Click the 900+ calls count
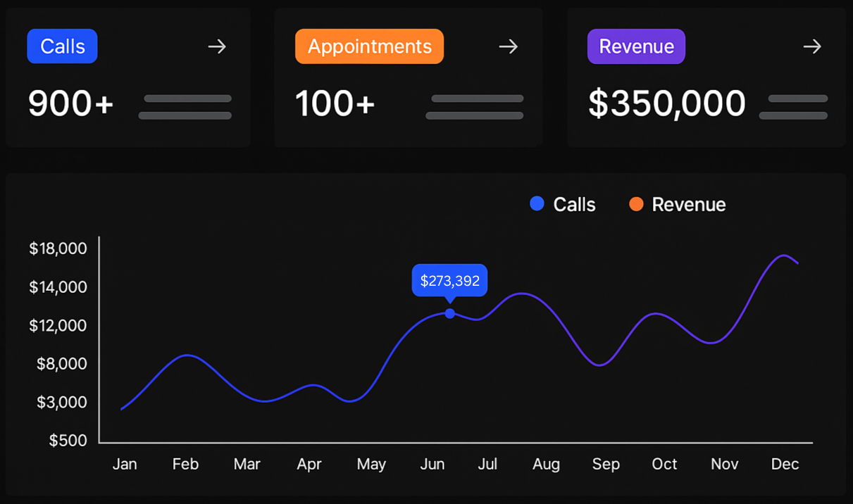 tap(70, 104)
